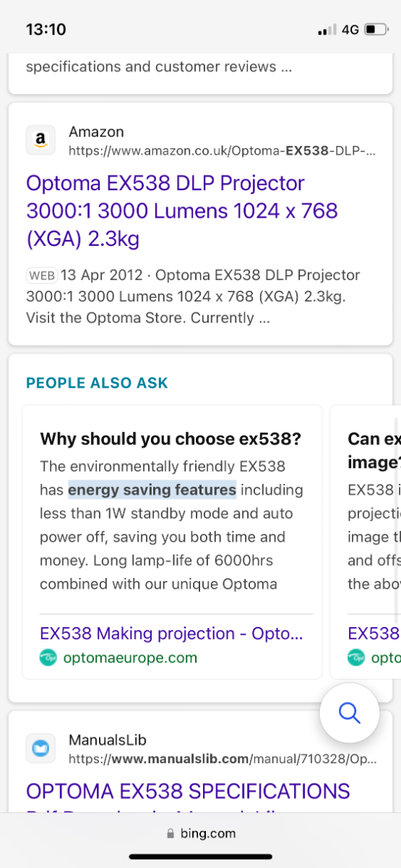The image size is (401, 868).
Task: Tap the partially visible second question card
Action: click(365, 542)
